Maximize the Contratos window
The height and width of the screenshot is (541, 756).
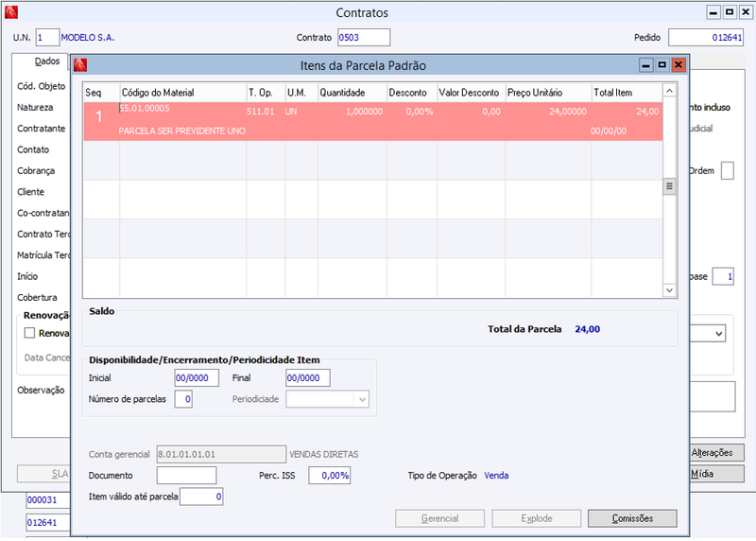(730, 12)
